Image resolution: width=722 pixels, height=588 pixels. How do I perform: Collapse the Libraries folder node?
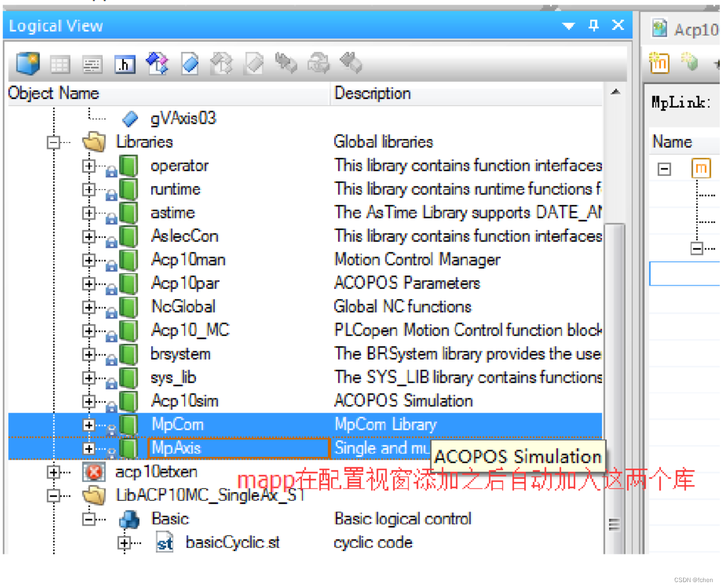click(x=54, y=142)
